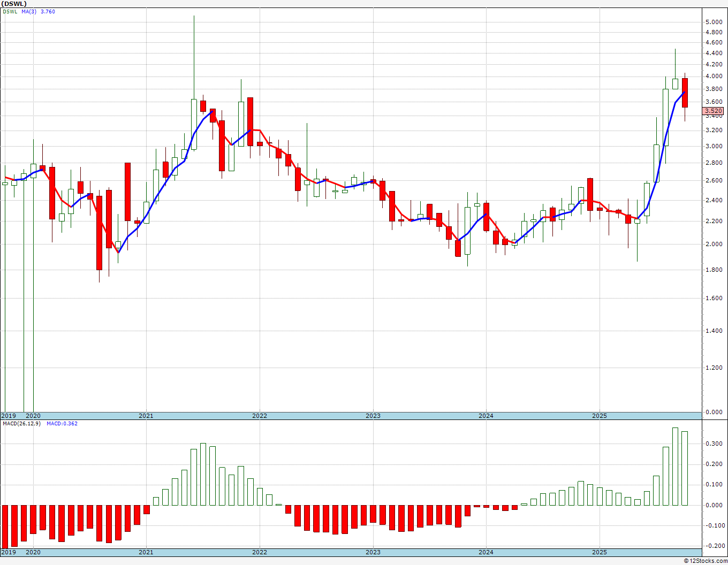Click the 0.300 MACD axis label
728x565 pixels.
tap(714, 444)
